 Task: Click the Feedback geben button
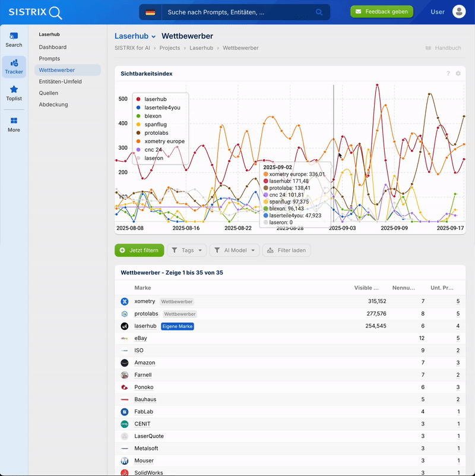(x=381, y=12)
